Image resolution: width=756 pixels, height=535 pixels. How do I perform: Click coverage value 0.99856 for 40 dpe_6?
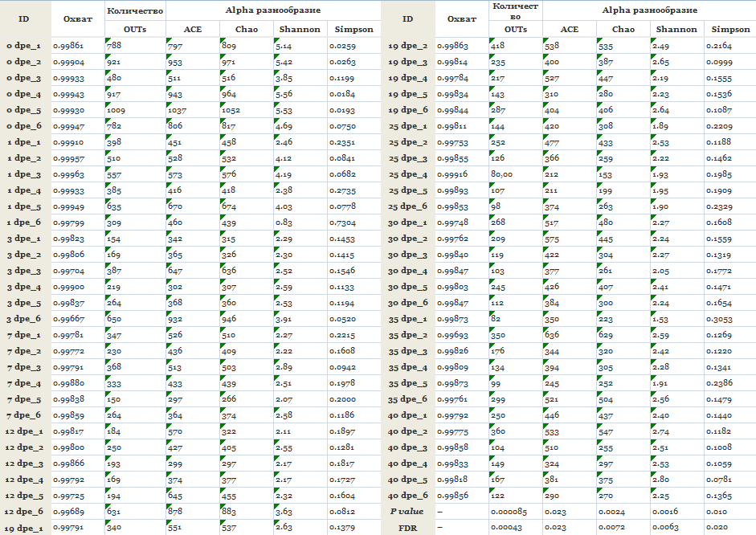pyautogui.click(x=453, y=496)
